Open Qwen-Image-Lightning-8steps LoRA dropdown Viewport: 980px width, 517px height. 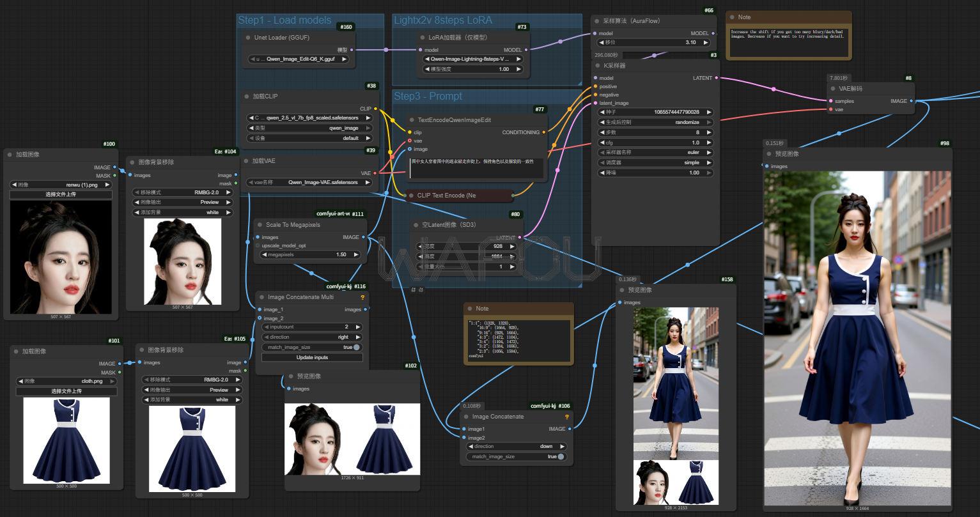[x=473, y=59]
